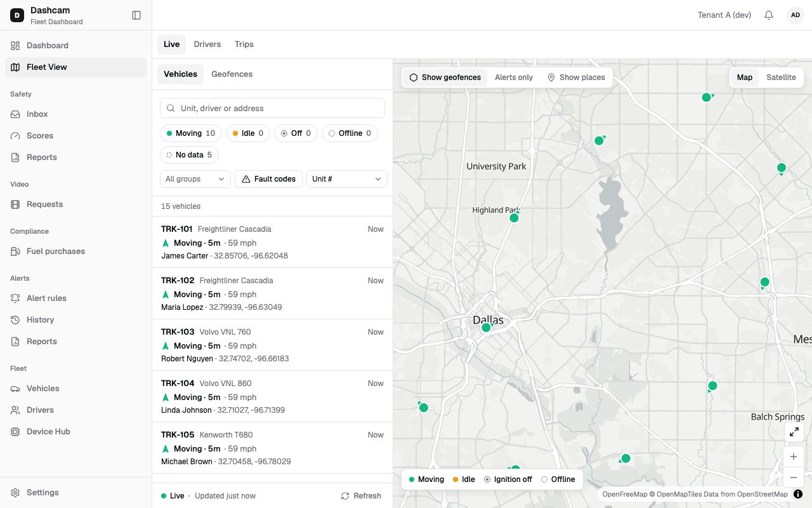This screenshot has width=812, height=508.
Task: Focus the unit, driver or address search
Action: tap(272, 108)
